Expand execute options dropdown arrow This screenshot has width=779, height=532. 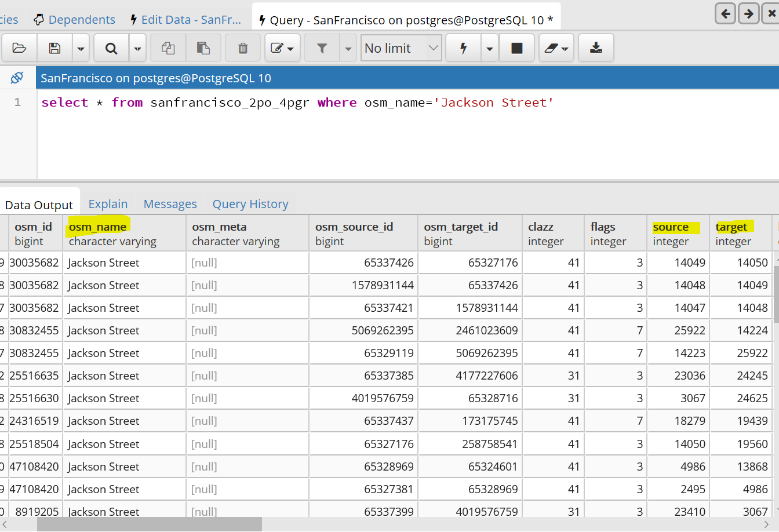(x=490, y=48)
